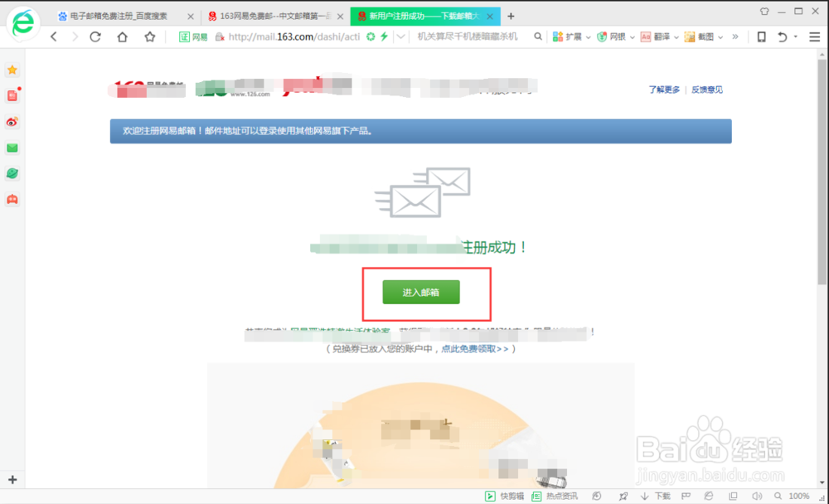Open the green mail icon in sidebar
This screenshot has width=829, height=504.
click(x=12, y=148)
